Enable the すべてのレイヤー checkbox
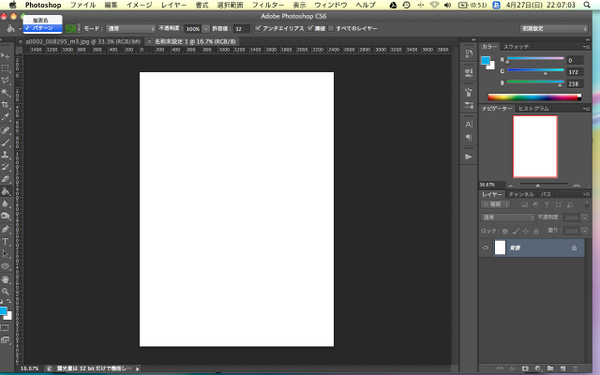Screen dimensions: 600x375 click(331, 29)
